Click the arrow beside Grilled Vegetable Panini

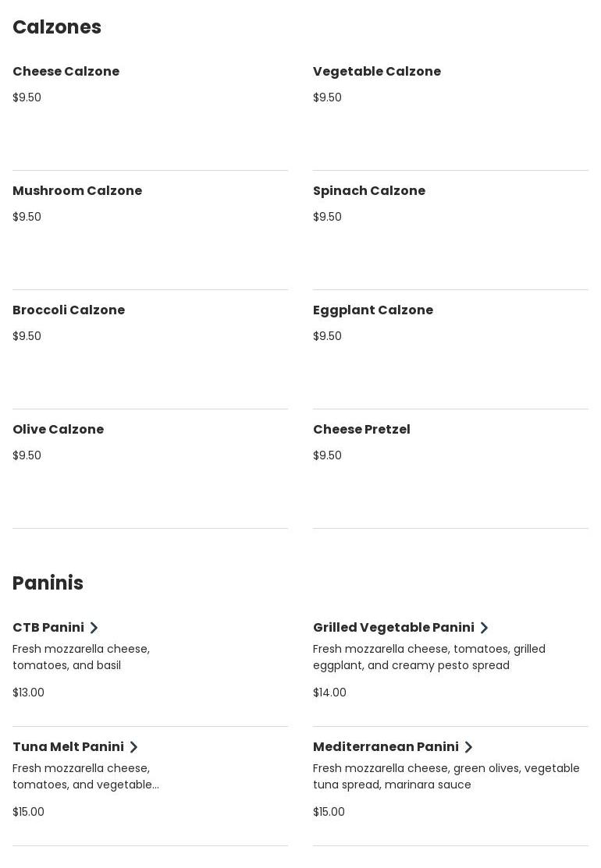pyautogui.click(x=484, y=628)
